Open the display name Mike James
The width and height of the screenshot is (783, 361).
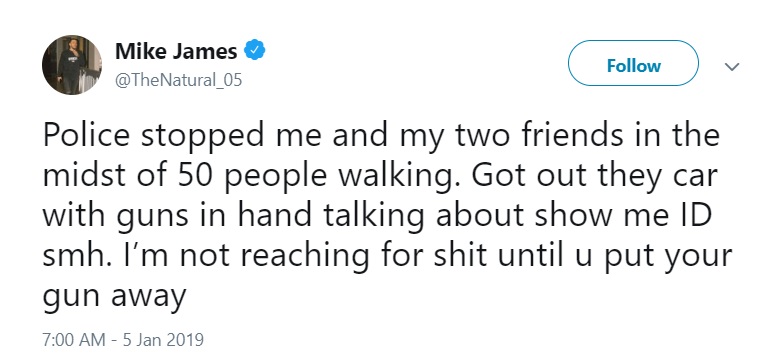click(176, 51)
